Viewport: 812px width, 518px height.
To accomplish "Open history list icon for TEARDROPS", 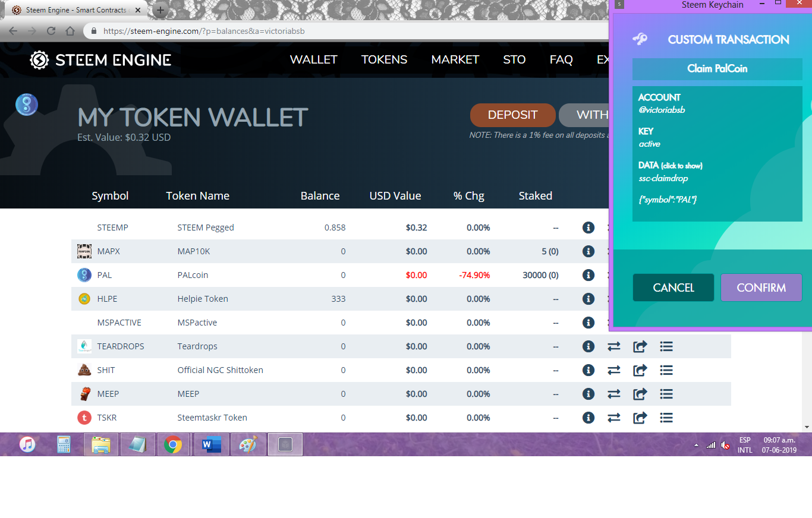I will (x=666, y=346).
